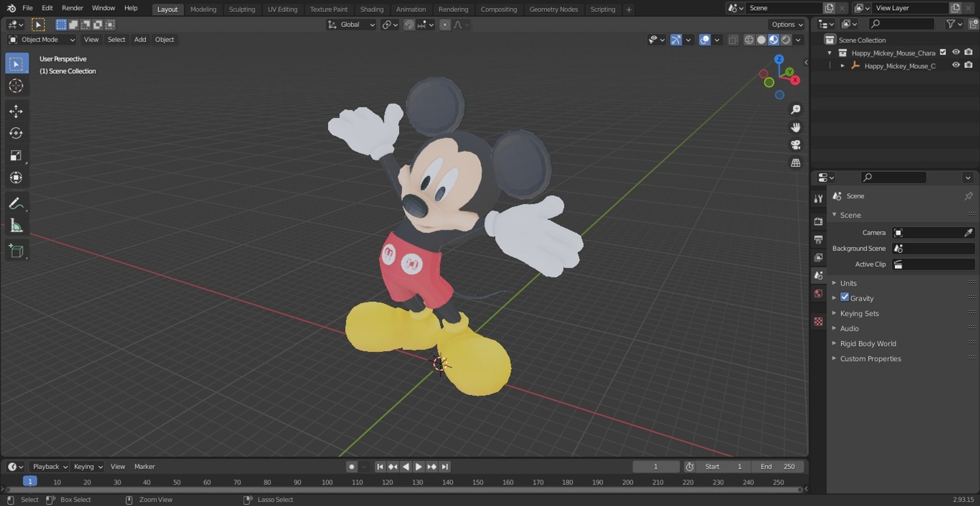The width and height of the screenshot is (980, 506).
Task: Select the Transform tool
Action: click(x=16, y=178)
